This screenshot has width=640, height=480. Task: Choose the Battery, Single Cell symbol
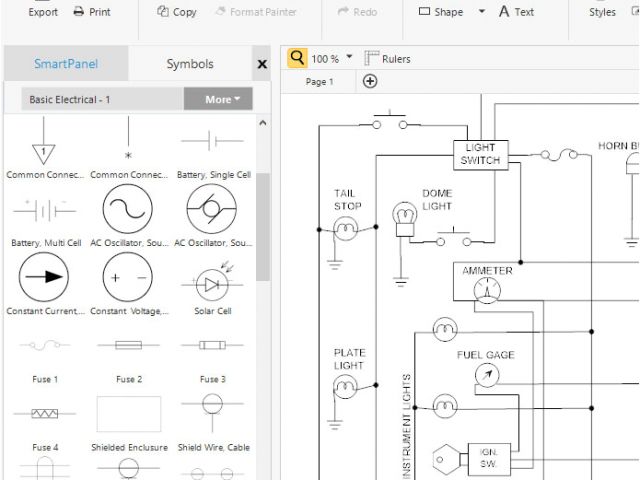tap(211, 142)
